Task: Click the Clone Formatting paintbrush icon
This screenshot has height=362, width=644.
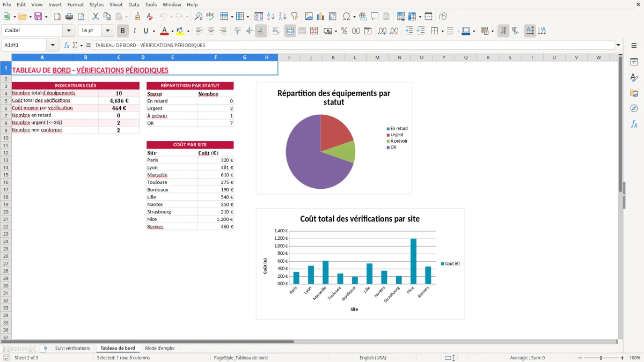Action: [138, 17]
